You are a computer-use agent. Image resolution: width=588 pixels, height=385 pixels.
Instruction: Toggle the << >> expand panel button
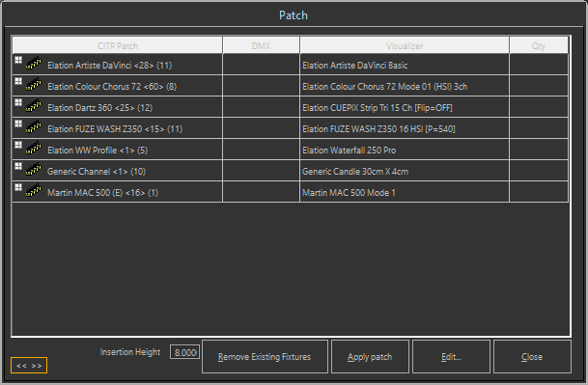point(29,366)
